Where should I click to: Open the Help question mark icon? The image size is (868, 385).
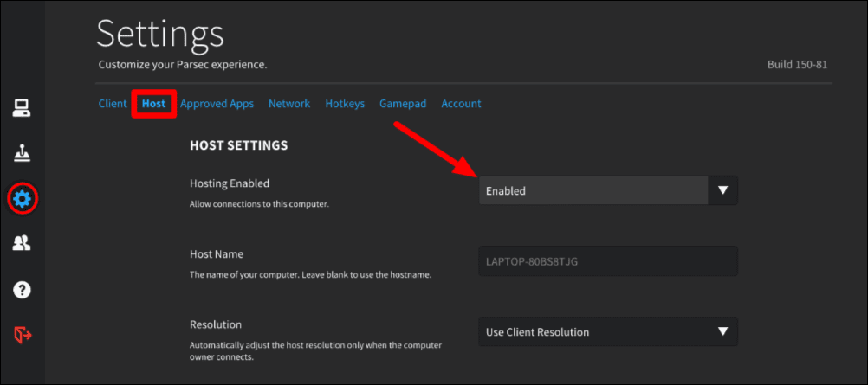(22, 289)
